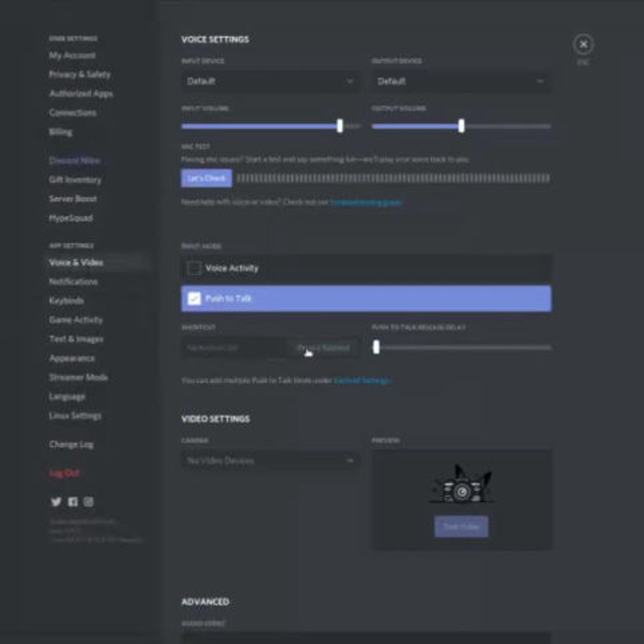Open the Twitter icon link
The height and width of the screenshot is (644, 644).
click(56, 502)
